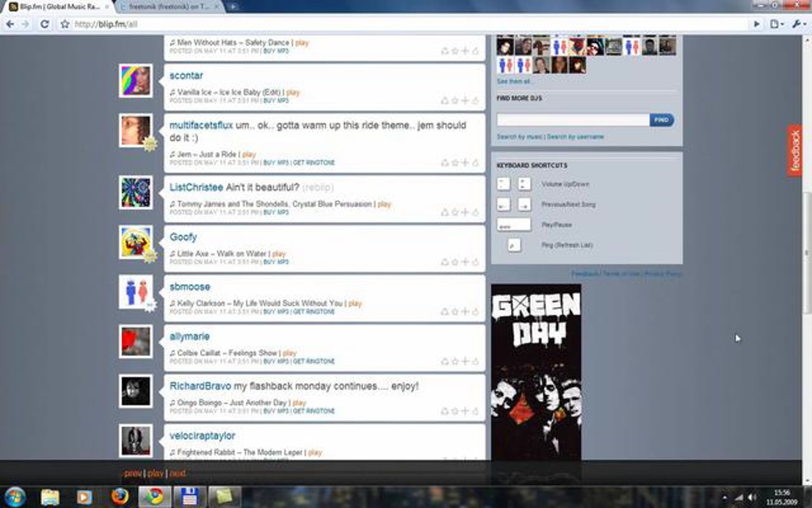812x508 pixels.
Task: Click the address bar showing blip.fm/all
Action: pos(406,24)
